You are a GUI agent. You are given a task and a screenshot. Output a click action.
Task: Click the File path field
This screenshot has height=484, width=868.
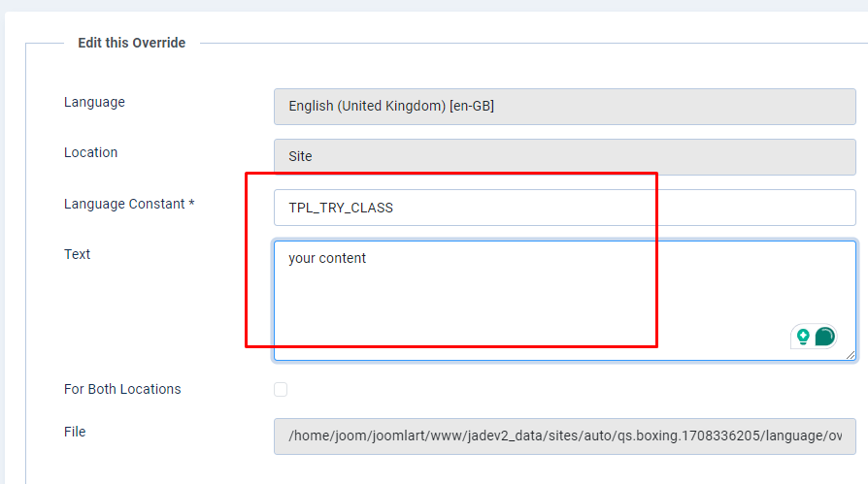[x=564, y=436]
